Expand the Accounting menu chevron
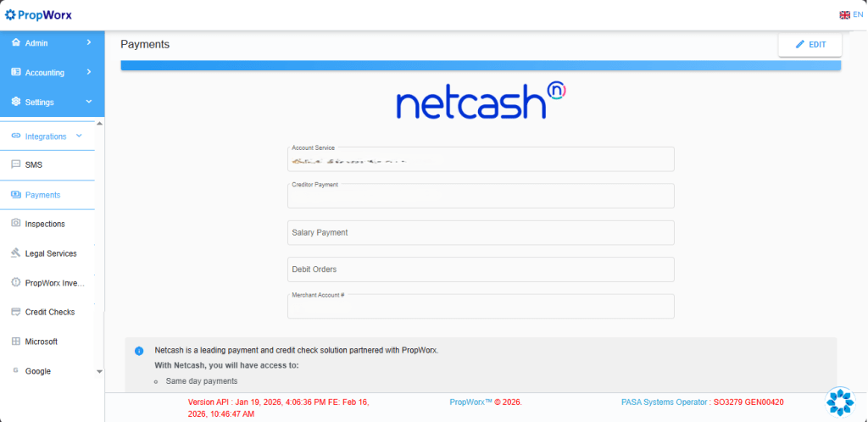 click(88, 72)
